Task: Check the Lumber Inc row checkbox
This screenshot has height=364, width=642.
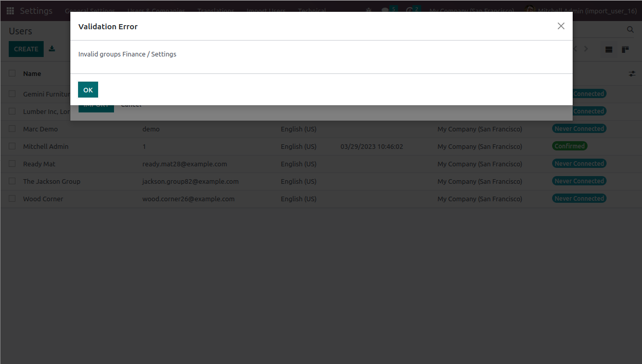Action: coord(12,111)
